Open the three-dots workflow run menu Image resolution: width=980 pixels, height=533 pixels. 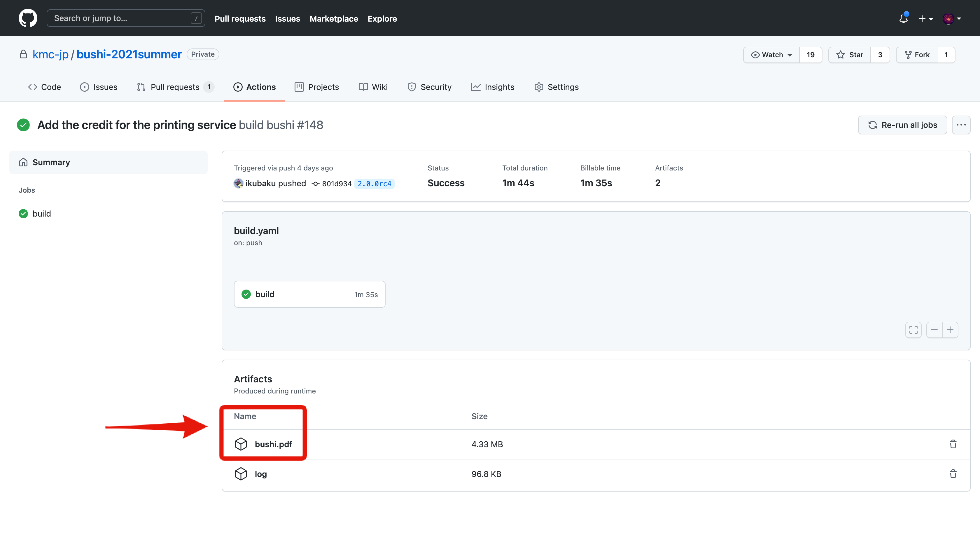coord(961,125)
